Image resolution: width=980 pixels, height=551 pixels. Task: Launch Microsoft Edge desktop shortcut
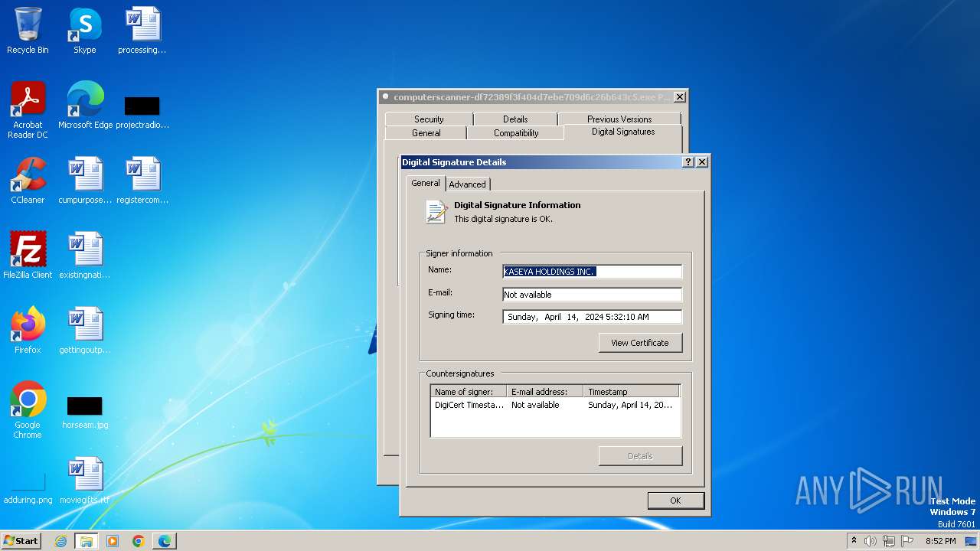pos(85,105)
